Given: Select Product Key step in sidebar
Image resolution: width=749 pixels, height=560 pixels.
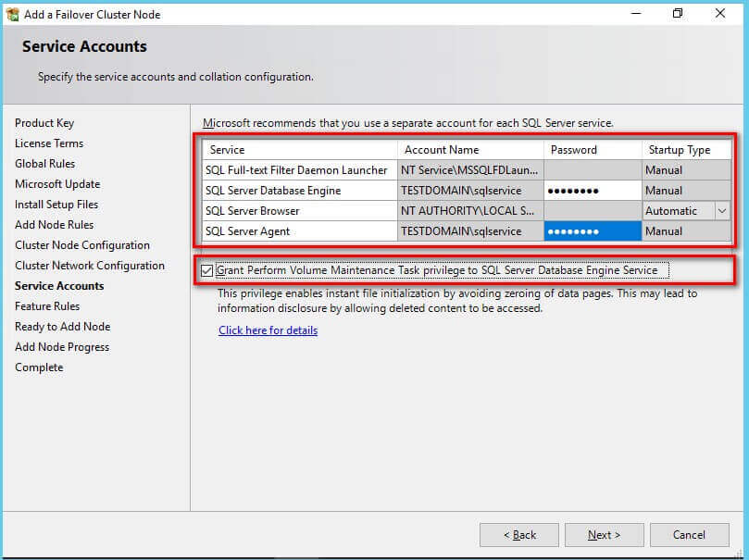Looking at the screenshot, I should [44, 123].
